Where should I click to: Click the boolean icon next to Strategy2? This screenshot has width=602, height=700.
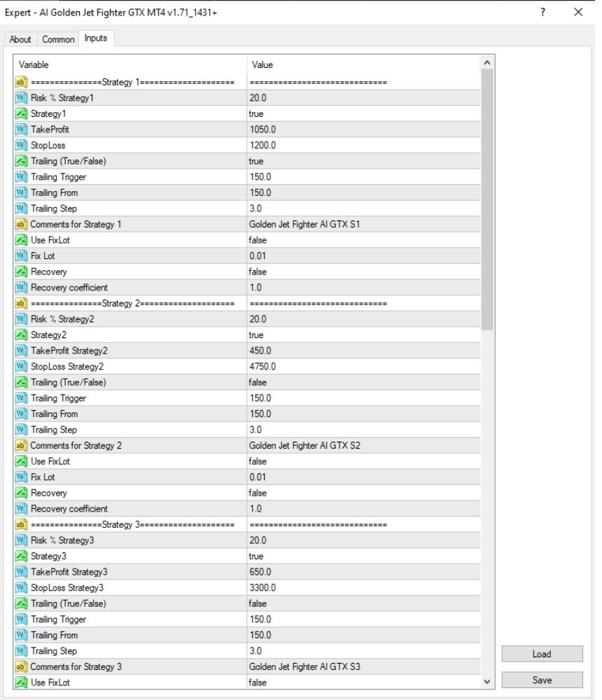coord(21,335)
